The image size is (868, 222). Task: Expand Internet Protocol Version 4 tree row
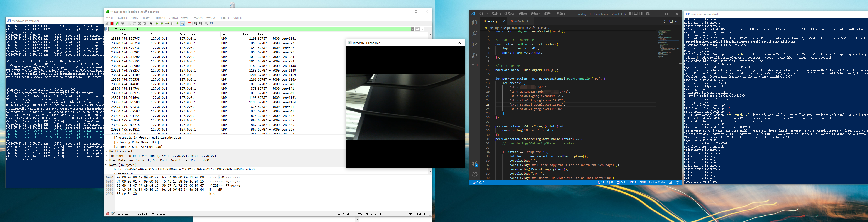point(107,156)
